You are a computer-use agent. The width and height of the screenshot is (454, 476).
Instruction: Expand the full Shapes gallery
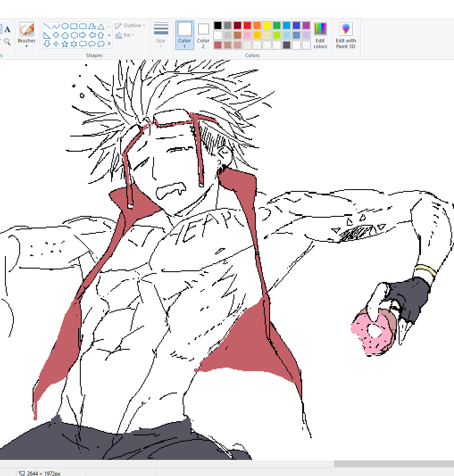(109, 44)
